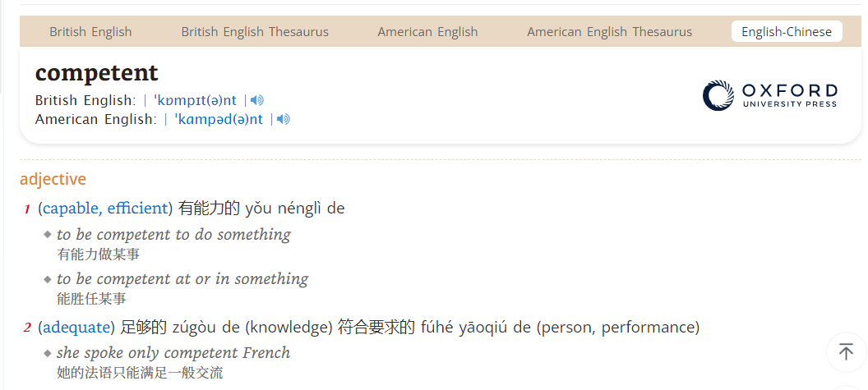Click the American phonetic transcription link
The width and height of the screenshot is (868, 390).
click(219, 119)
